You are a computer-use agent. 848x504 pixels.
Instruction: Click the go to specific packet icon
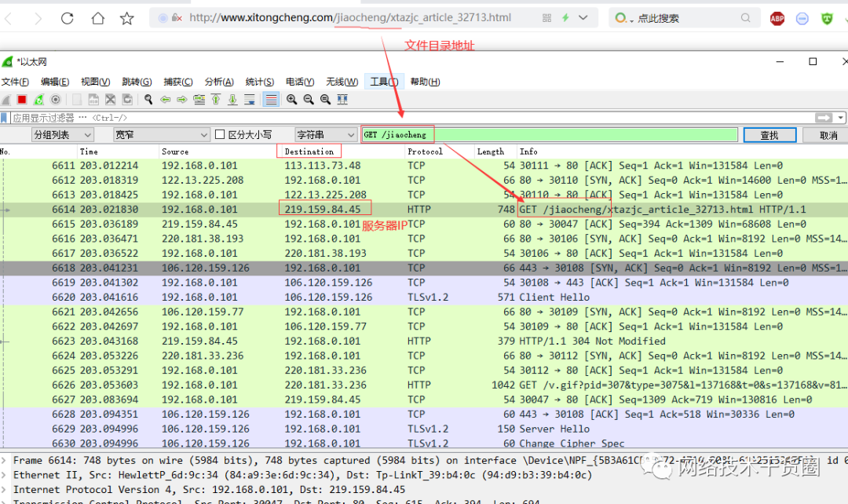point(199,100)
